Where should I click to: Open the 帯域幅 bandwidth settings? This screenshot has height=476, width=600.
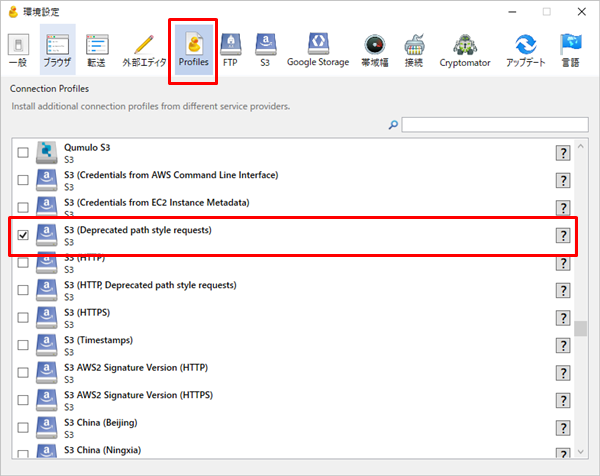[x=375, y=49]
